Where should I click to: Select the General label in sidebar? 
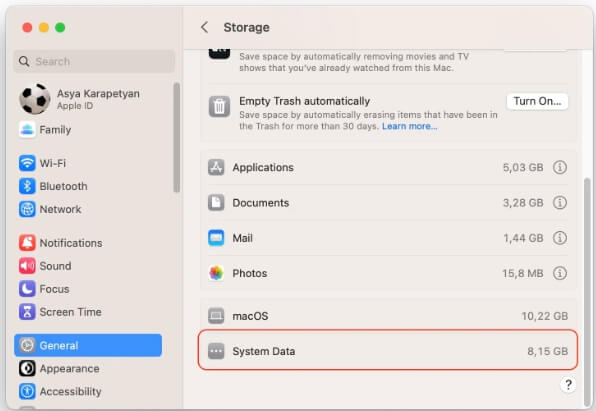click(x=59, y=345)
